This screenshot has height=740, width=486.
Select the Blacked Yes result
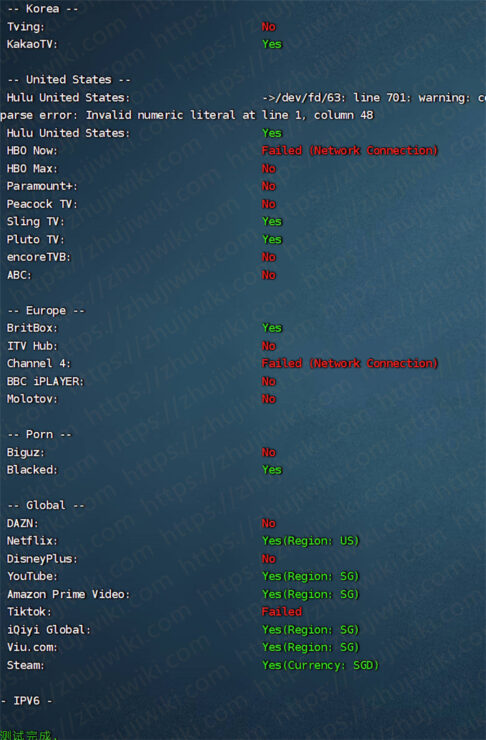point(272,470)
